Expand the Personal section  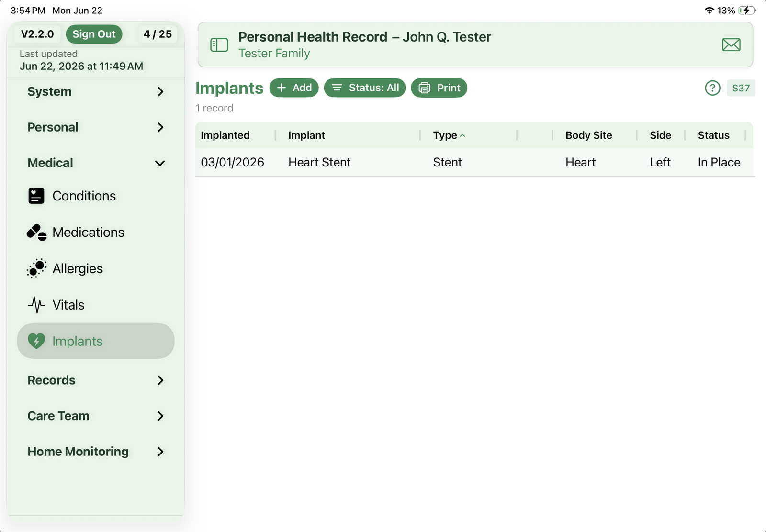click(x=96, y=127)
